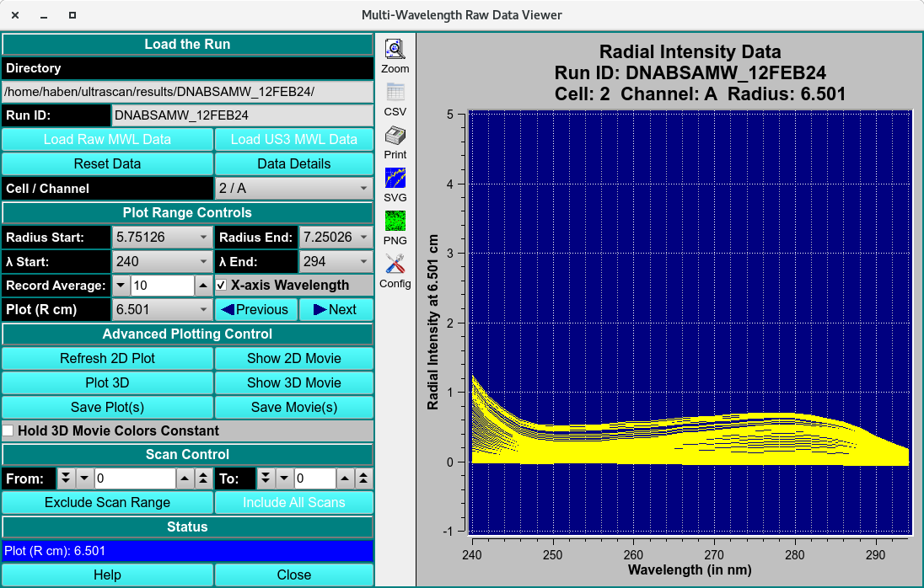Save plot using PNG icon
The height and width of the screenshot is (588, 924).
tap(395, 222)
